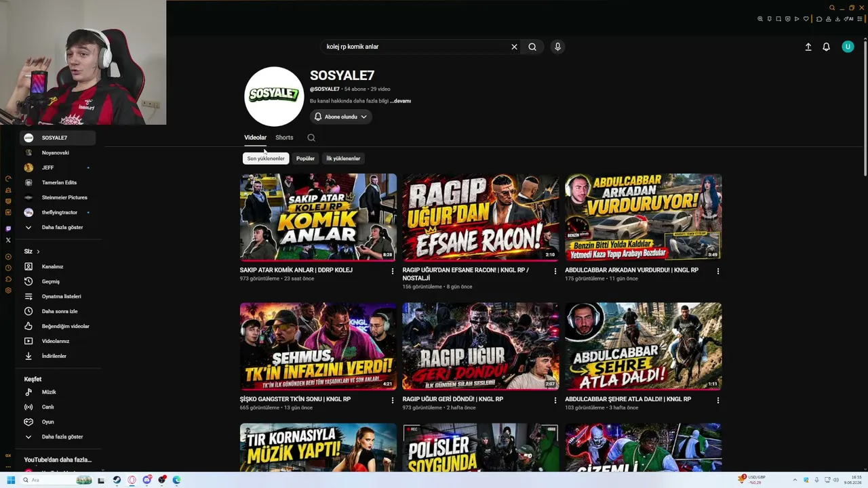Open the browser tab search magnifier

pyautogui.click(x=832, y=8)
